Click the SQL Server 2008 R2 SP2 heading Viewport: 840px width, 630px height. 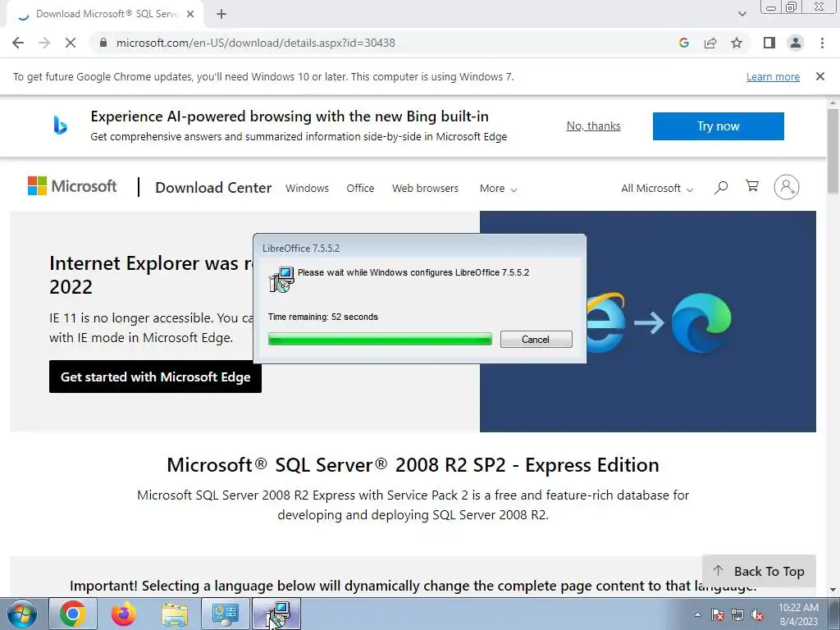coord(413,465)
